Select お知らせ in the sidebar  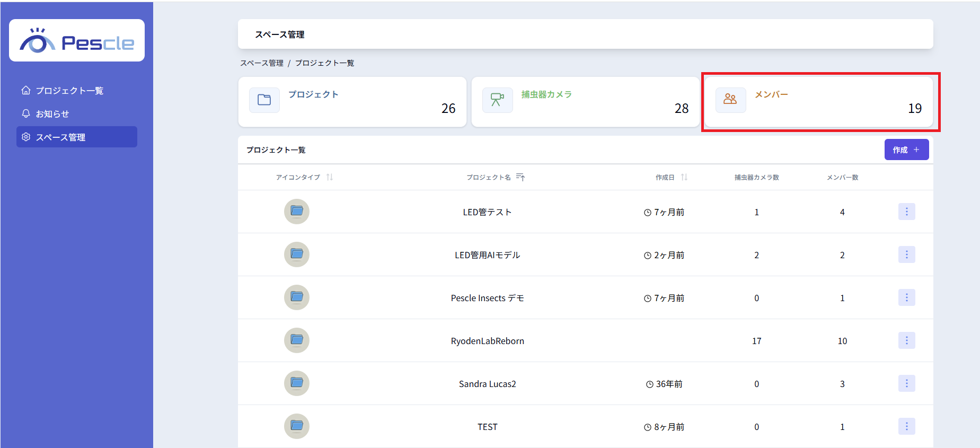(52, 114)
